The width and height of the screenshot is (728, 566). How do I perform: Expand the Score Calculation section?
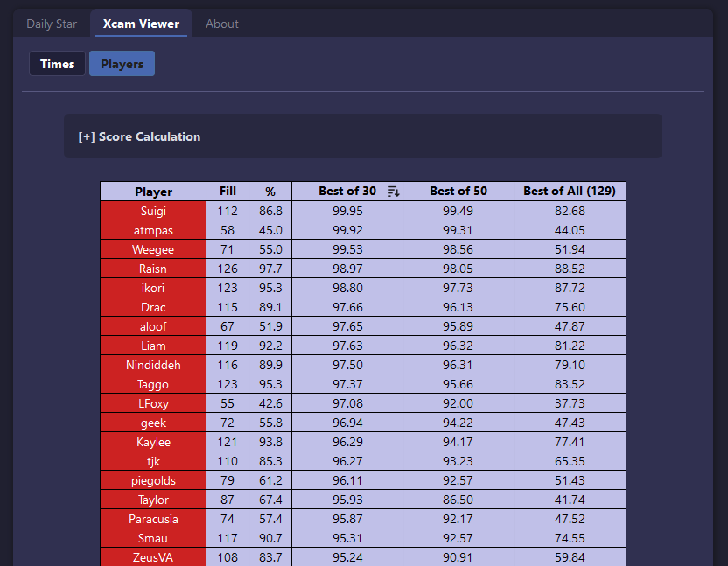coord(139,136)
